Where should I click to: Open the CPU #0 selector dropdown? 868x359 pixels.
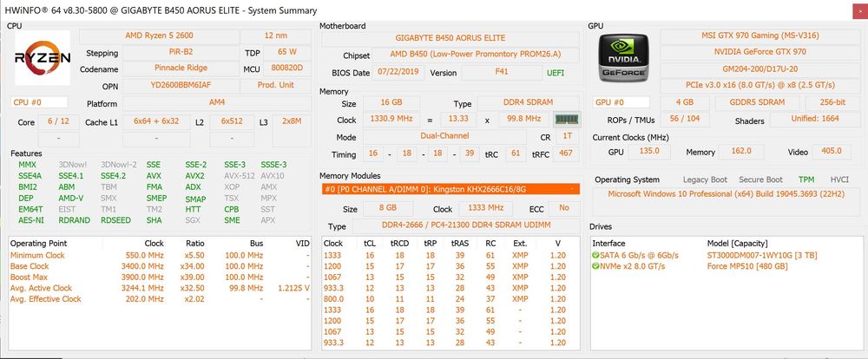[x=39, y=102]
